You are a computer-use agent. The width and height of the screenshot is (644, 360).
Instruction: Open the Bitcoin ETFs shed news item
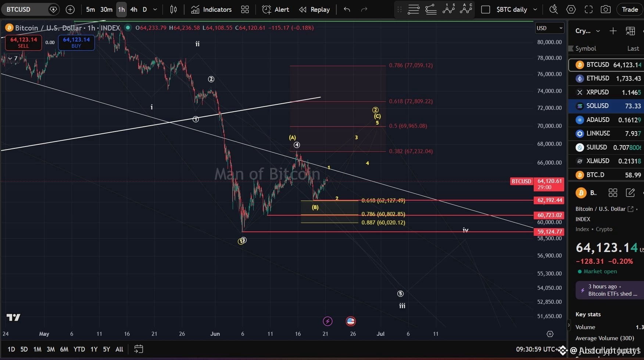[610, 290]
